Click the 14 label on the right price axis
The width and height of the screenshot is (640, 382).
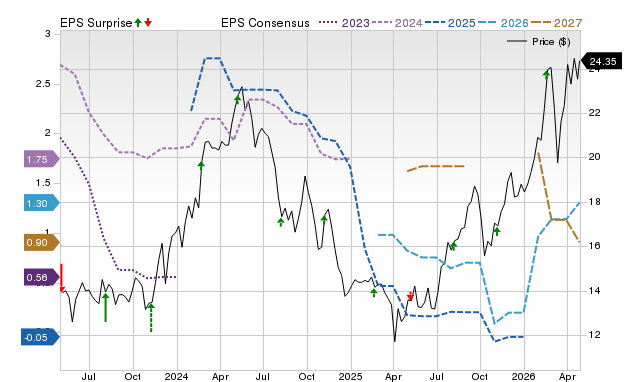pyautogui.click(x=595, y=291)
